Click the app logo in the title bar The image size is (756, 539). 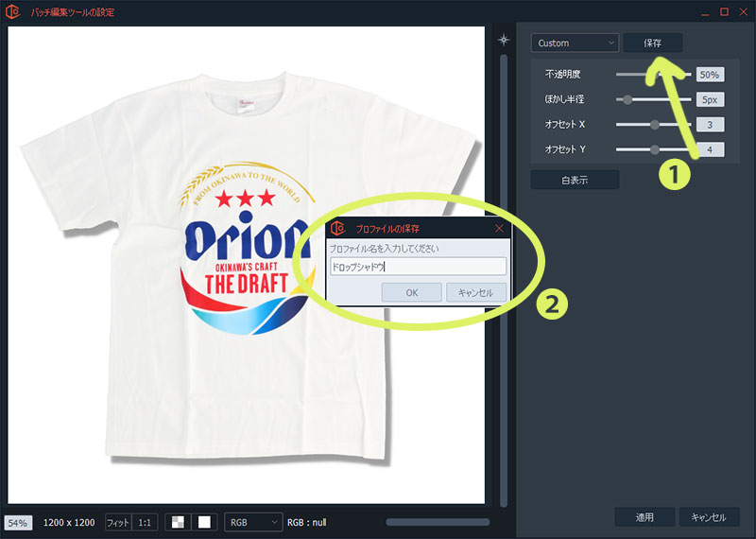coord(13,12)
